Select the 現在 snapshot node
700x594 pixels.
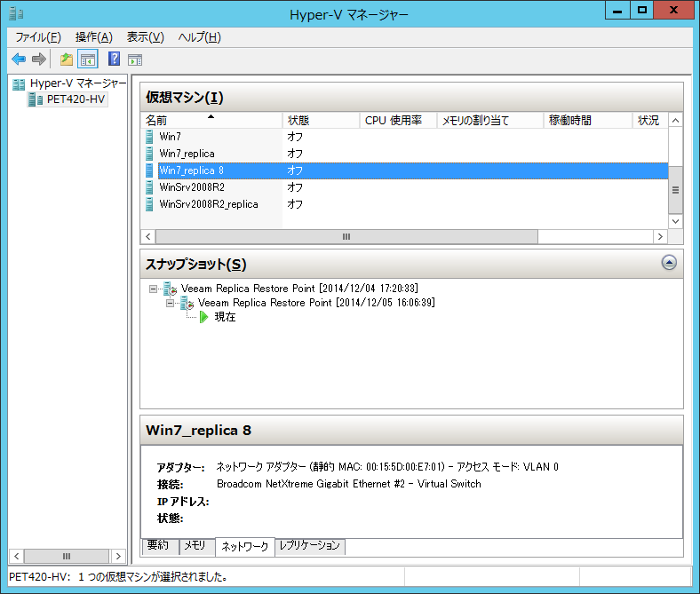click(225, 317)
